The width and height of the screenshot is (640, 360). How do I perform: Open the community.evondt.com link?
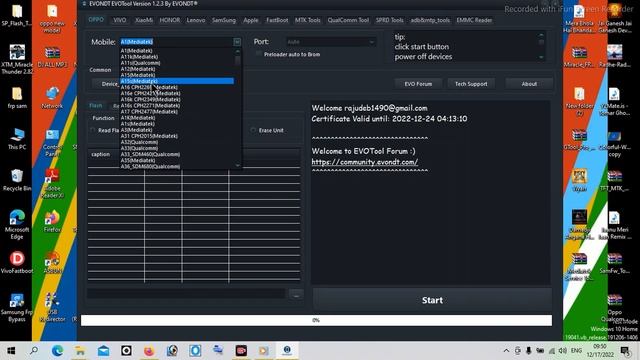click(x=364, y=162)
